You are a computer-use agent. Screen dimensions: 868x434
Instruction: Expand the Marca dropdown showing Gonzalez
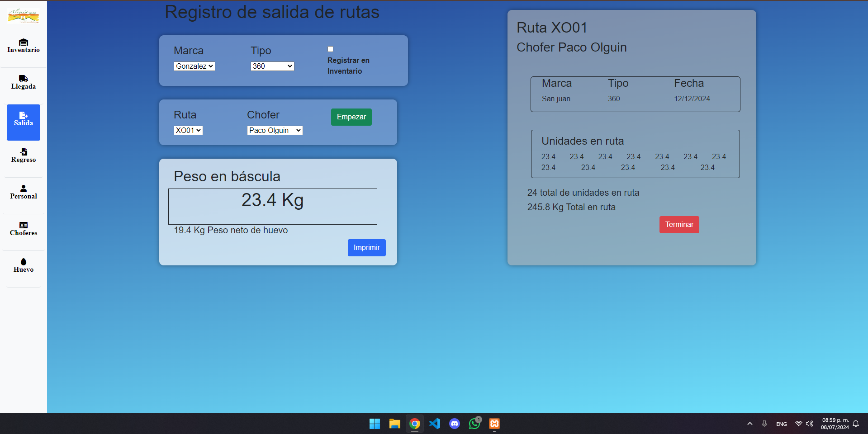coord(194,66)
